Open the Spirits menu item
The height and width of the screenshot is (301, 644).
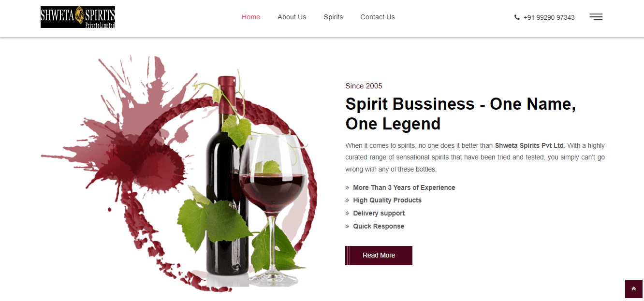(x=333, y=17)
